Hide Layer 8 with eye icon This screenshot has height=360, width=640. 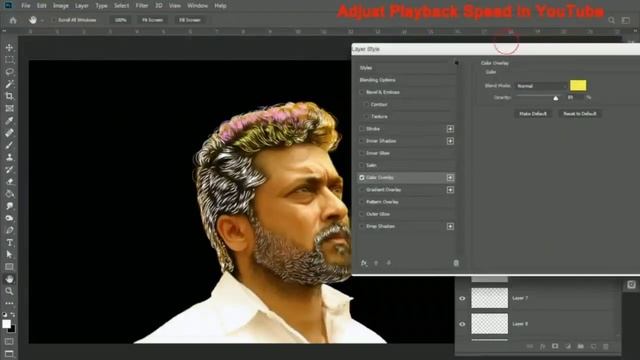click(462, 324)
